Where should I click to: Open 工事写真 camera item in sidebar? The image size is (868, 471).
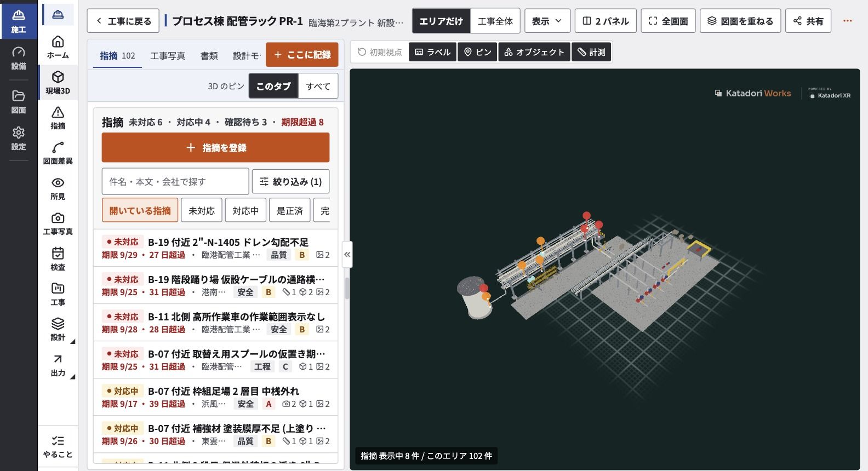(58, 224)
